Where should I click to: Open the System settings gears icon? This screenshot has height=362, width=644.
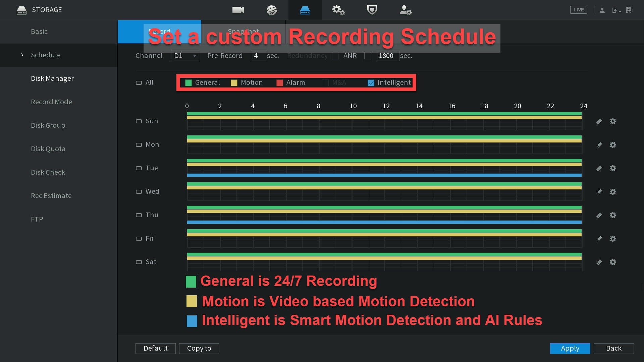338,10
